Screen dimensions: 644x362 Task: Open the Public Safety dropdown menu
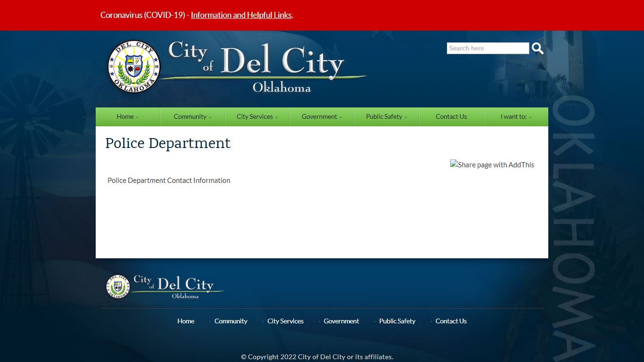(x=387, y=117)
